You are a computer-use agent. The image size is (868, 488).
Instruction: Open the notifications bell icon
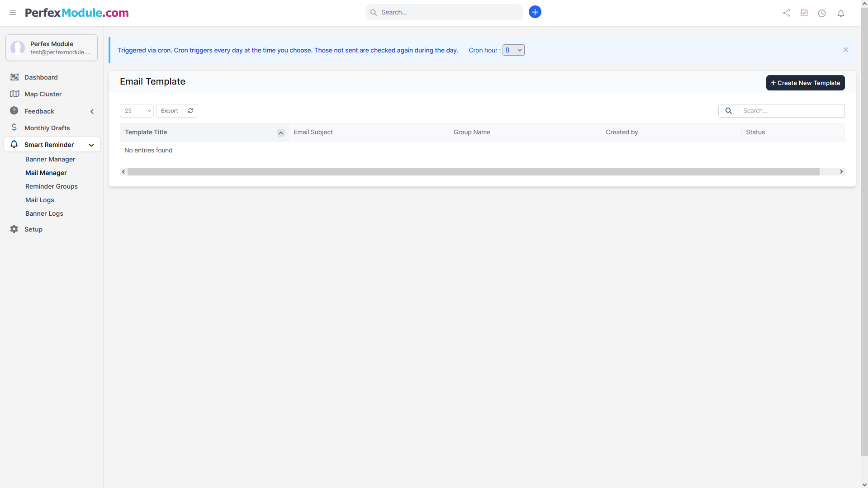[840, 13]
